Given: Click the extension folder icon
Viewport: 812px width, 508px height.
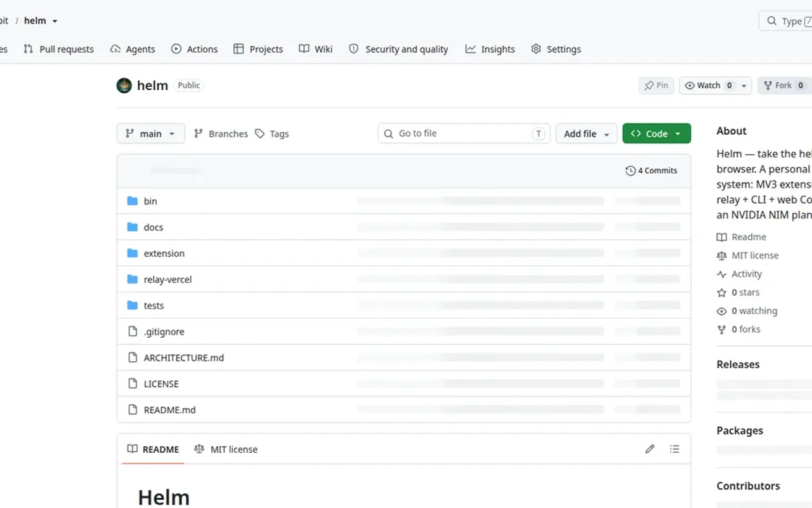Looking at the screenshot, I should 132,253.
